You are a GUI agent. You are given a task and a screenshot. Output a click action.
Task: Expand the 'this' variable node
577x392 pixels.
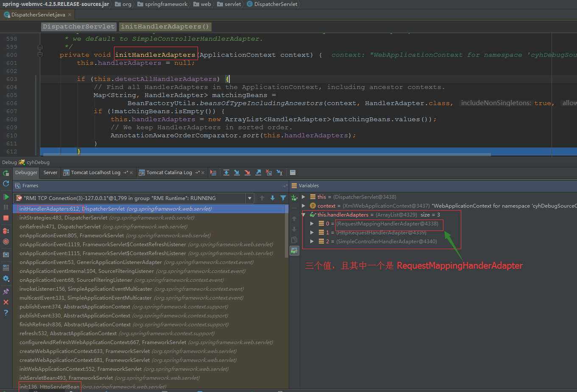pos(304,197)
